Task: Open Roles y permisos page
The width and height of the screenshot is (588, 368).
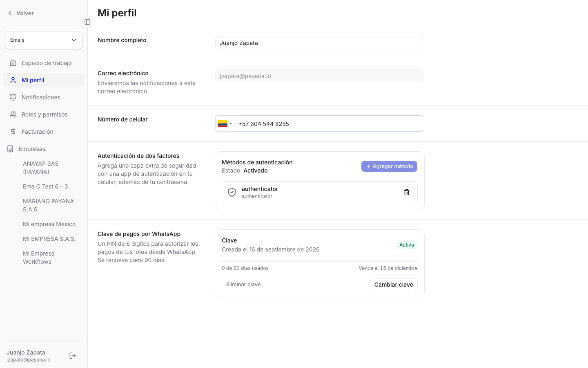Action: point(44,114)
